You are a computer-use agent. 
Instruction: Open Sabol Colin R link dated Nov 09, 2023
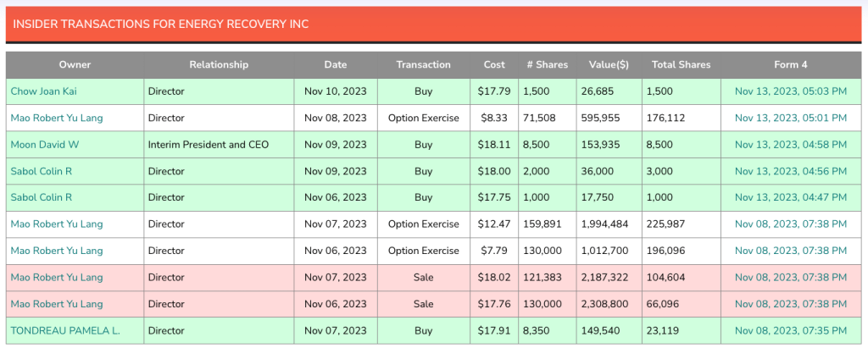(41, 171)
